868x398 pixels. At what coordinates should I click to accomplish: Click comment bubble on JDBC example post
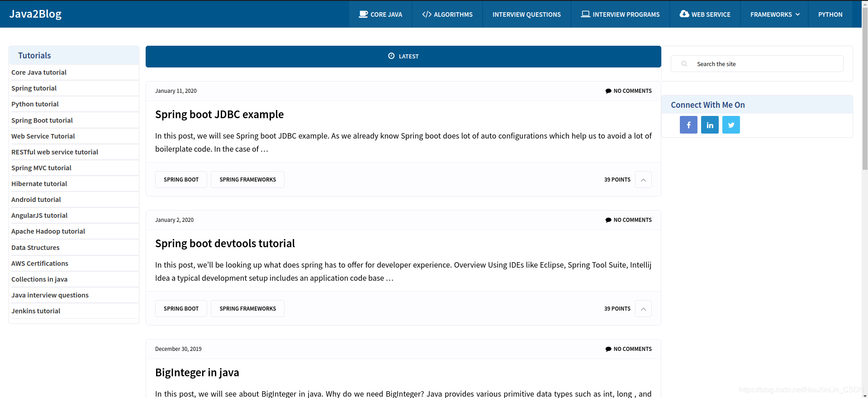(608, 91)
